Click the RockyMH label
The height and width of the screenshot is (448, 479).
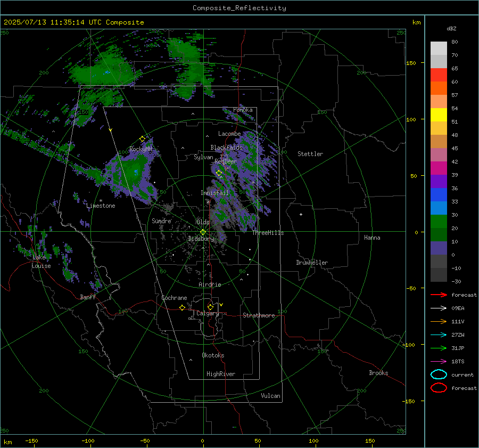(141, 149)
